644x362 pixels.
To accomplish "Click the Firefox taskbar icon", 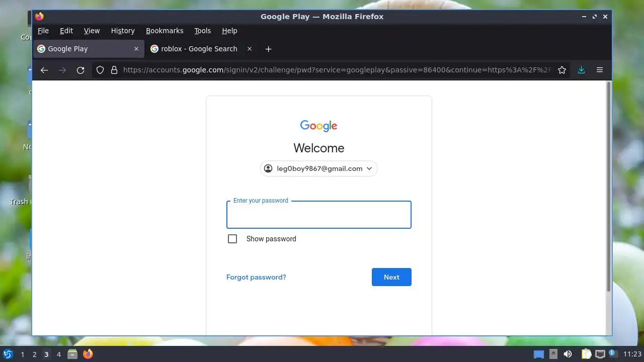I will coord(88,354).
